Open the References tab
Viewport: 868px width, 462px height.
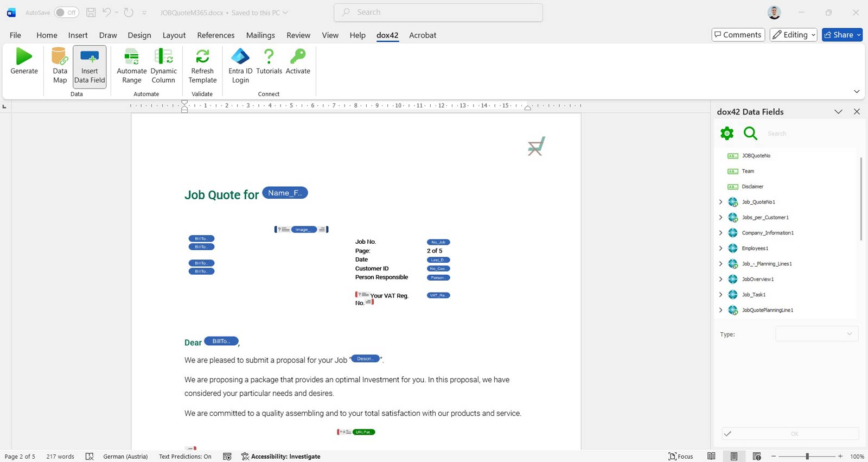click(x=216, y=35)
